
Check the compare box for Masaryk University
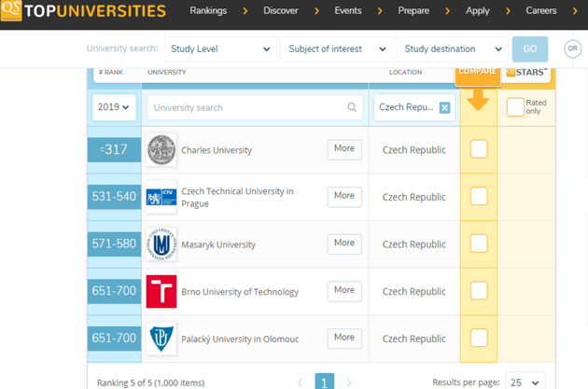[479, 243]
